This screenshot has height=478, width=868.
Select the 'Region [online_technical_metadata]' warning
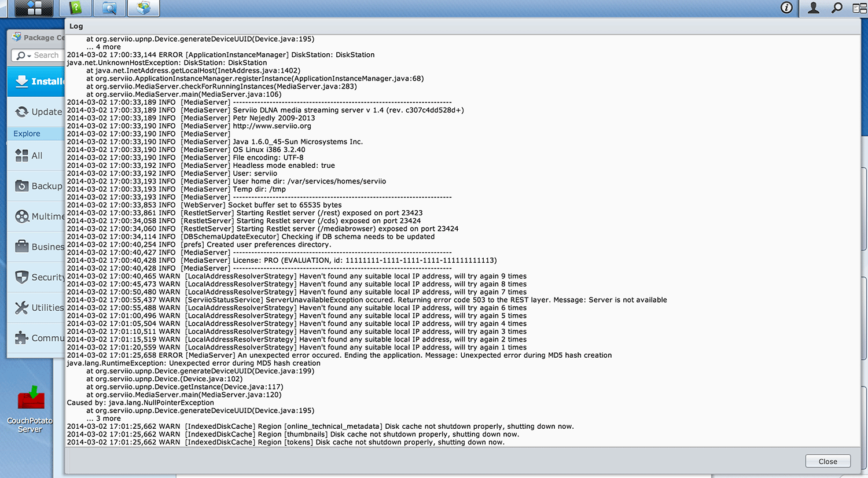[320, 426]
